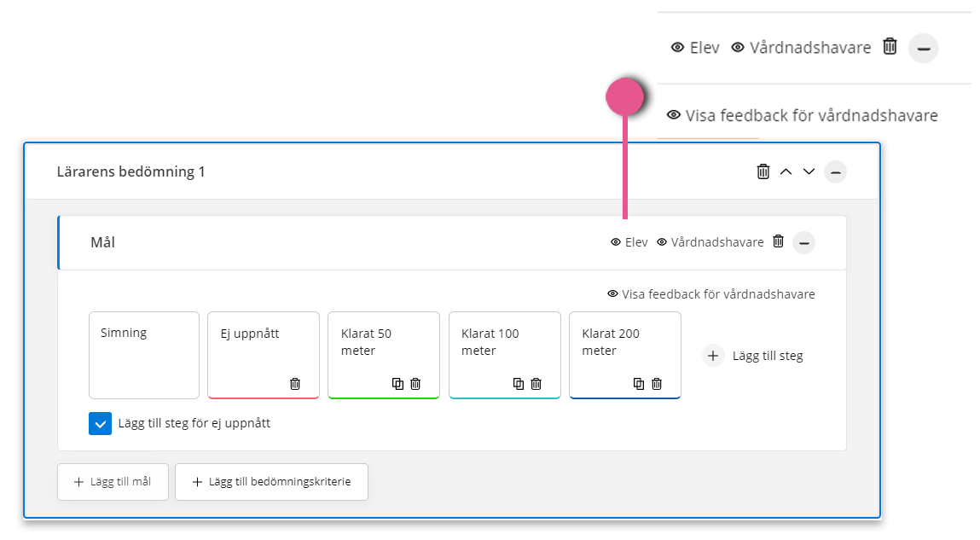This screenshot has width=980, height=540.
Task: Click the Simning criterion text box
Action: pos(144,355)
